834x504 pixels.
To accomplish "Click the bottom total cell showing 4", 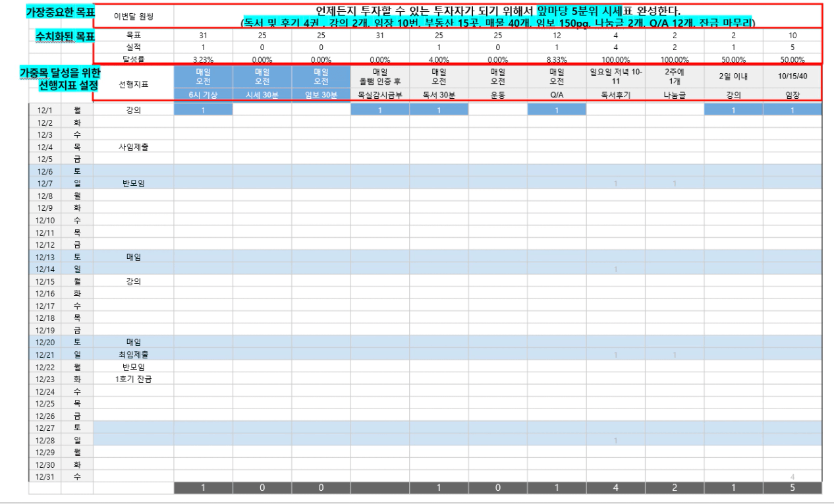I will [x=615, y=488].
